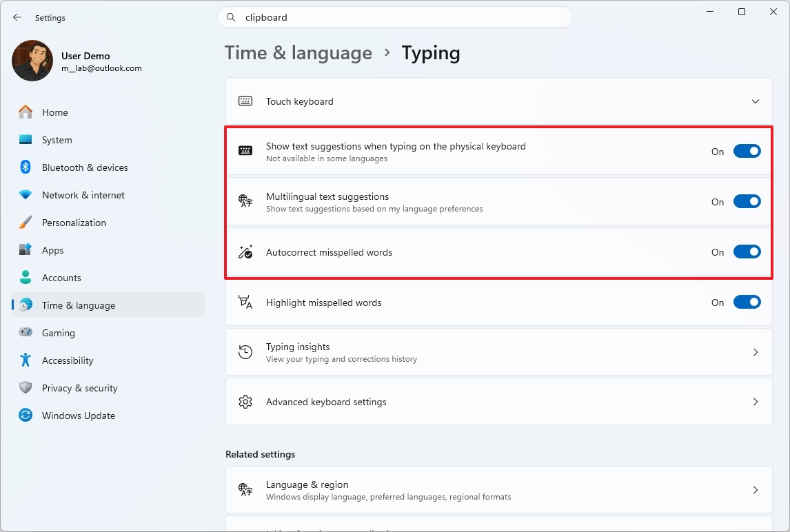This screenshot has width=790, height=532.
Task: Open Typing insights via its chevron
Action: point(755,351)
